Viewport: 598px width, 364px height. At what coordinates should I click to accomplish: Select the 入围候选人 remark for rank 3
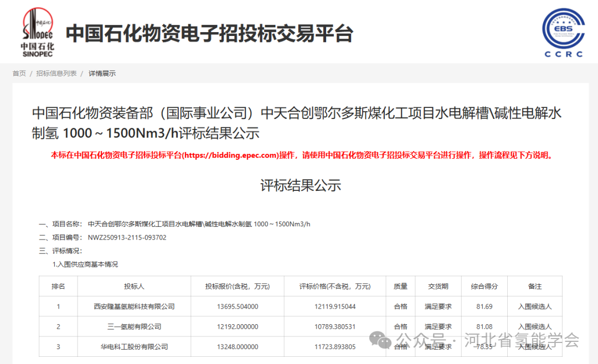535,346
